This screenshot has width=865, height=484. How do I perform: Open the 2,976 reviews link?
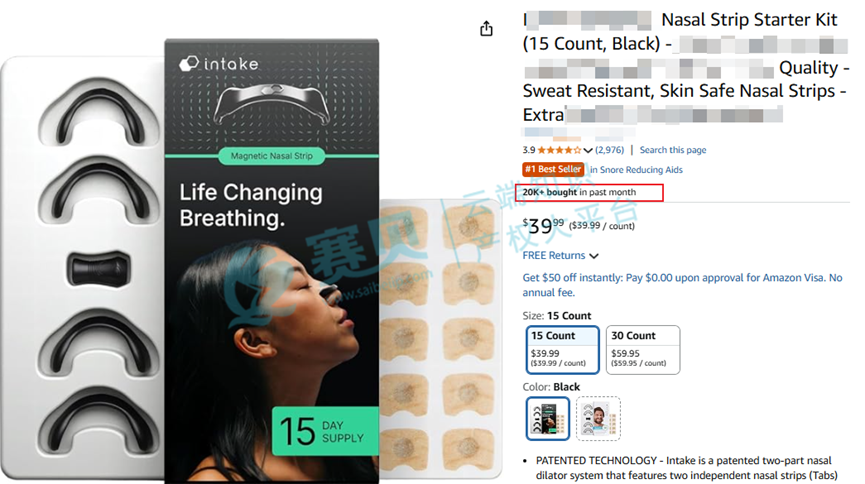[x=609, y=150]
